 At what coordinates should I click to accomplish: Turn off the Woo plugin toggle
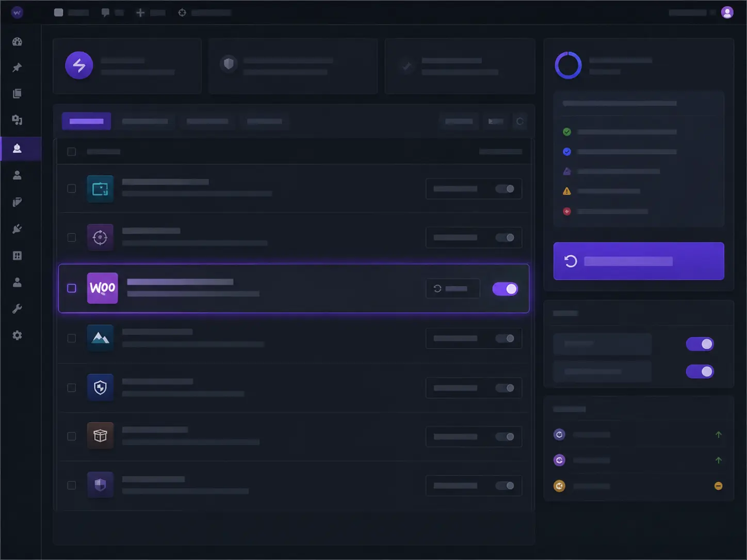[x=505, y=289]
